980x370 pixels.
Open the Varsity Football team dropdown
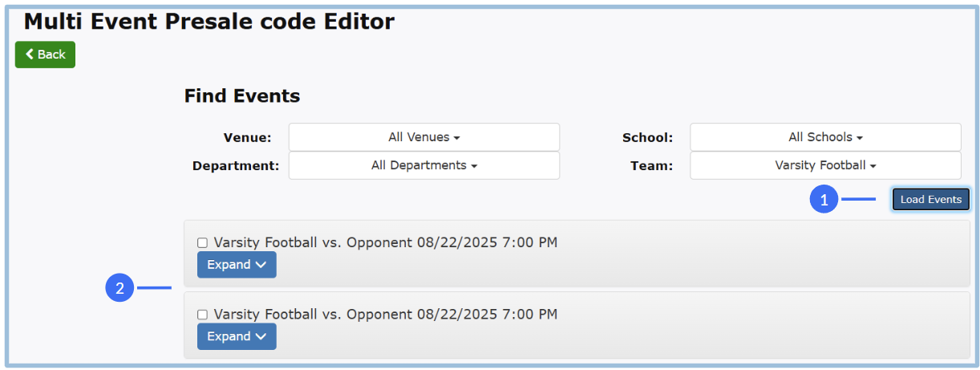(x=824, y=165)
